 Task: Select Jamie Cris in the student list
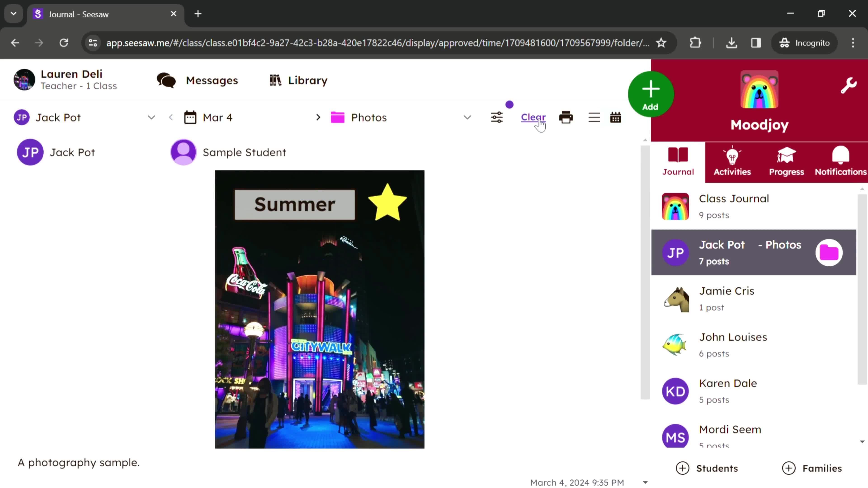[754, 299]
